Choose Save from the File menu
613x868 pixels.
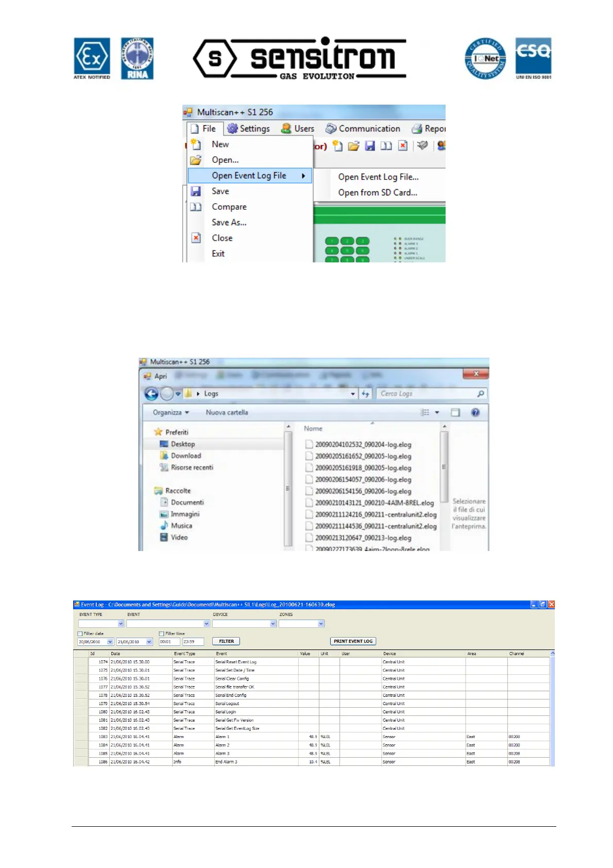tap(220, 191)
